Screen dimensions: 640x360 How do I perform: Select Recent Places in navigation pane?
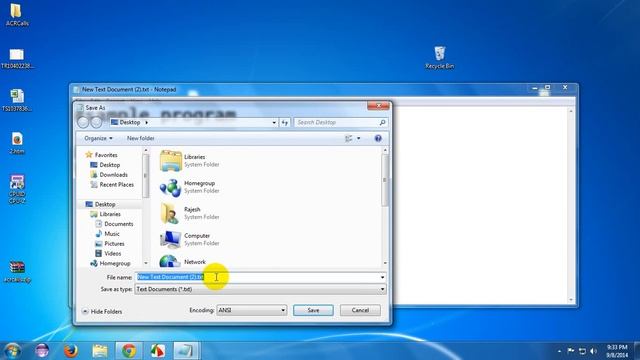pyautogui.click(x=112, y=184)
